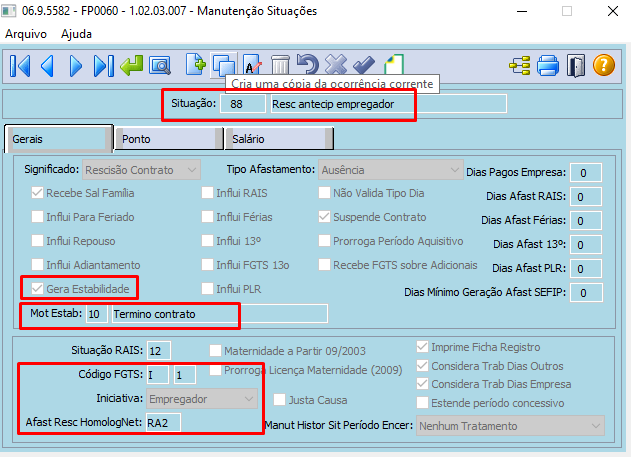Click the Termino contrato description field
Screen dimensions: 633x462
[220, 314]
